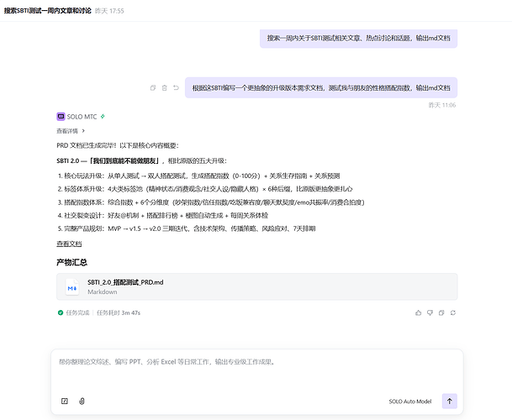Attach a file with paperclip icon
Image resolution: width=512 pixels, height=420 pixels.
82,402
